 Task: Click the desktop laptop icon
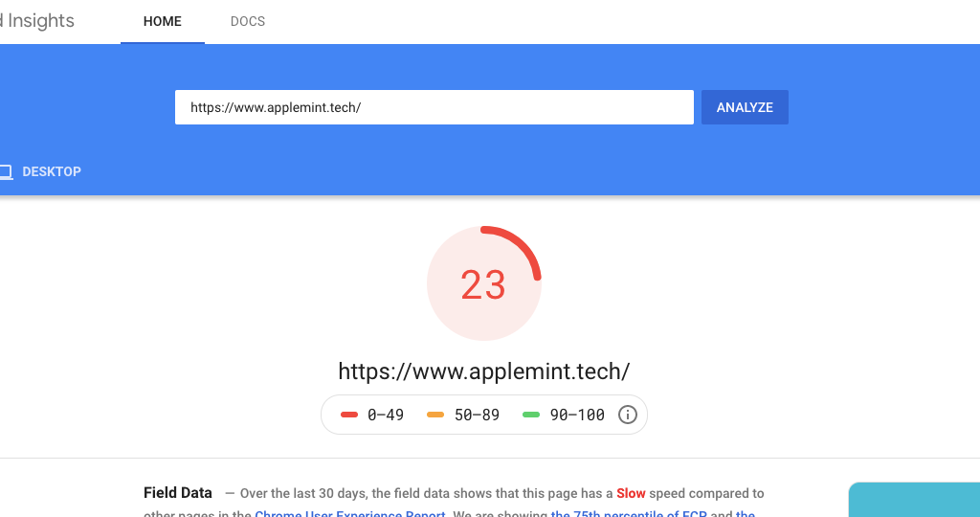5,172
